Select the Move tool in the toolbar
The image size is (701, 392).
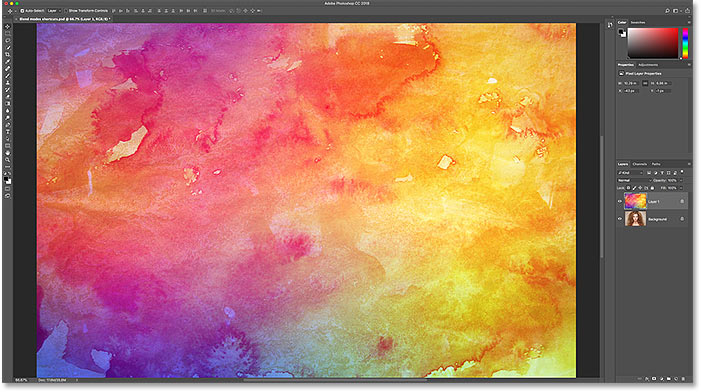(8, 26)
